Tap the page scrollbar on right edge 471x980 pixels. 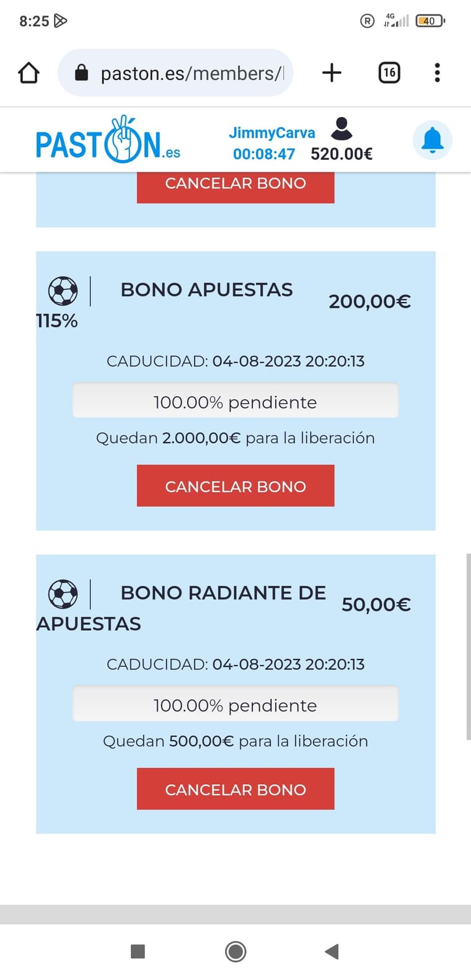468,647
